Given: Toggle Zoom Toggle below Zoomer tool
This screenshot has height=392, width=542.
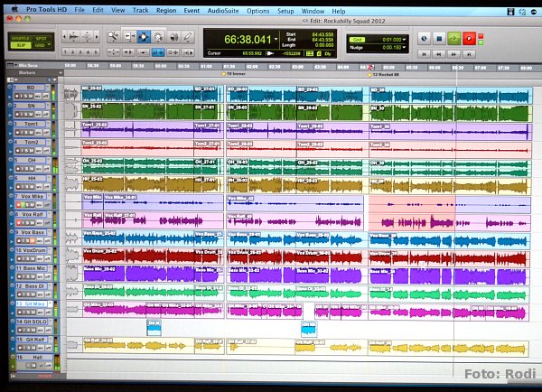Looking at the screenshot, I should (x=113, y=52).
